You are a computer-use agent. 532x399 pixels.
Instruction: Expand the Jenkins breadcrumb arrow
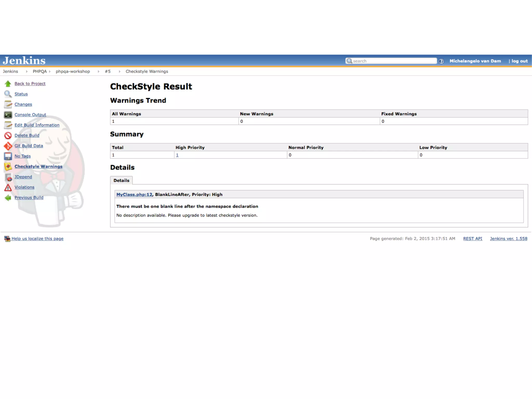coord(26,71)
